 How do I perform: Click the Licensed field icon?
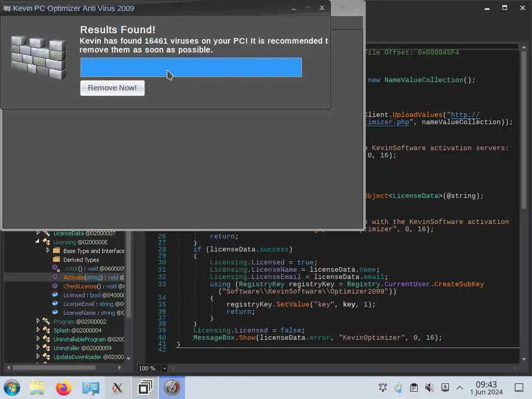(55, 295)
